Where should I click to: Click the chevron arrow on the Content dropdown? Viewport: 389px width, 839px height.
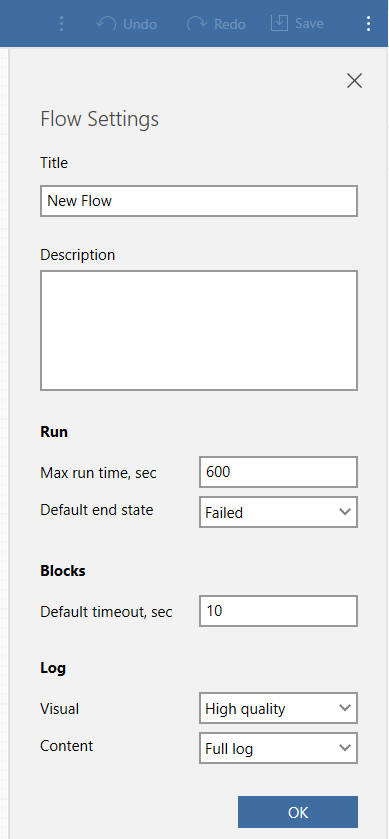point(345,748)
